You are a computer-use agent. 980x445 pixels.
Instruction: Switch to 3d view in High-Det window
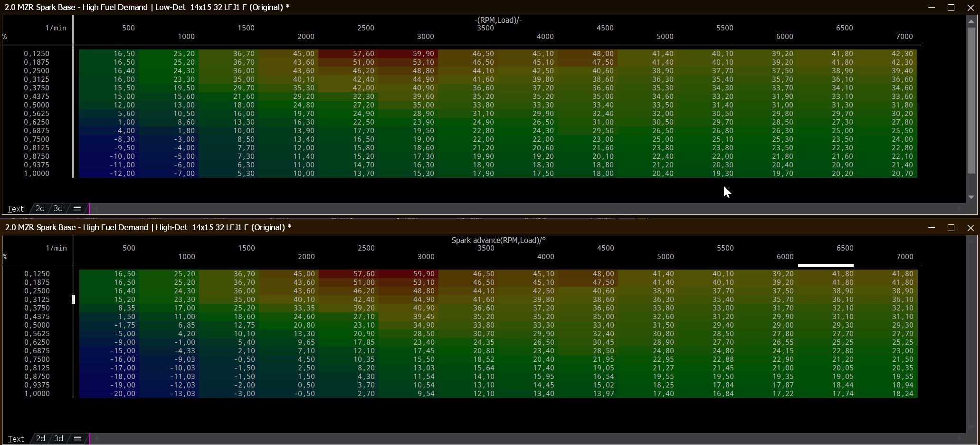pos(58,438)
